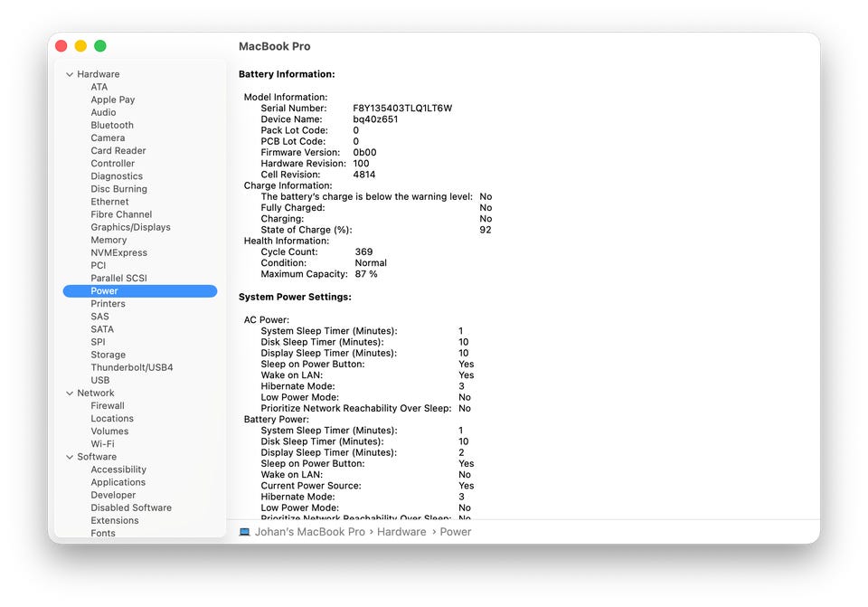Select Thunderbolt/USB4 in the sidebar
Screen dimensions: 868x607
(x=131, y=368)
